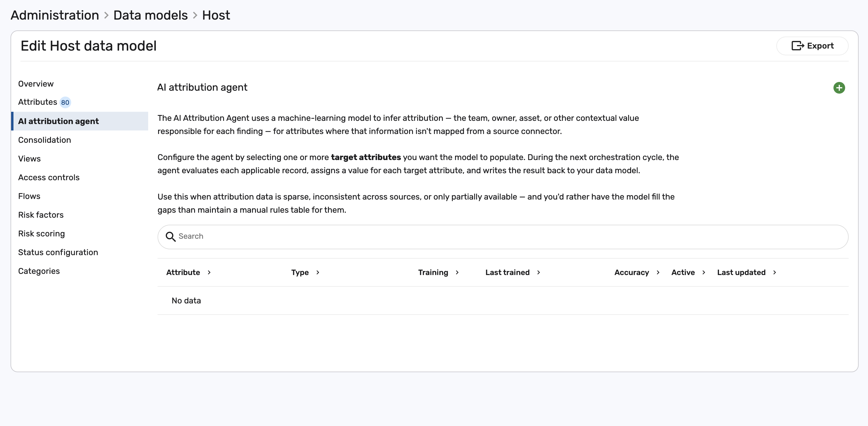Click Edit Host data model title

point(89,46)
